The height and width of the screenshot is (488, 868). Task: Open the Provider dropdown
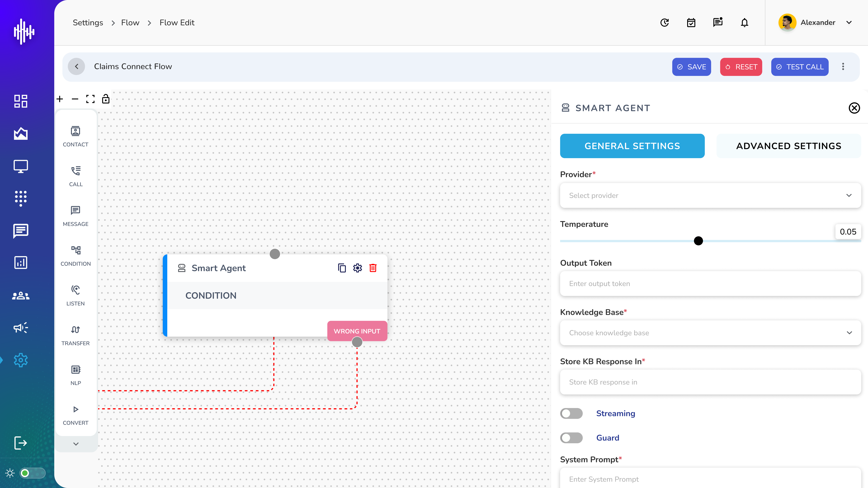[x=710, y=195]
